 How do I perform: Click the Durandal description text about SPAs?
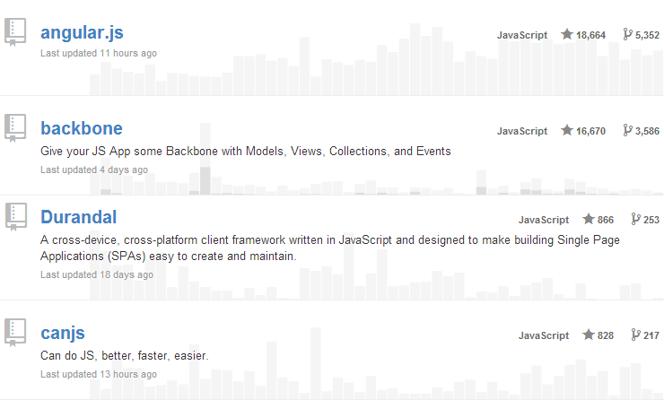click(x=330, y=248)
